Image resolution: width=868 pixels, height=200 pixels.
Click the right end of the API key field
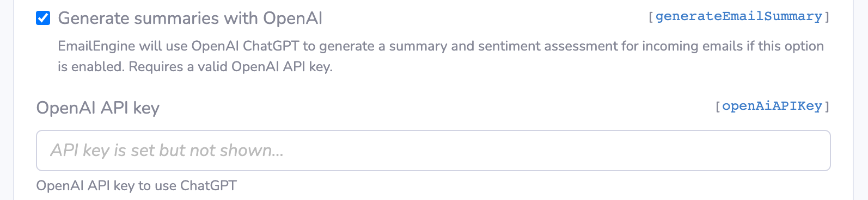tap(817, 151)
